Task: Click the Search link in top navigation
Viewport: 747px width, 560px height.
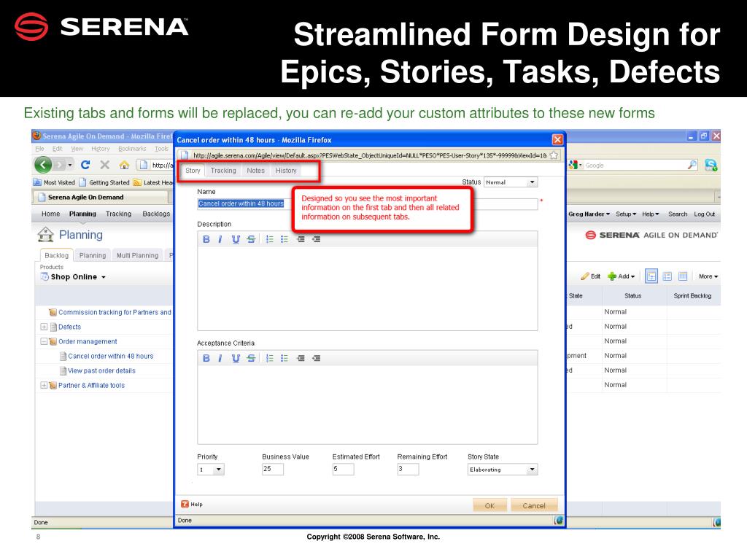Action: [678, 214]
